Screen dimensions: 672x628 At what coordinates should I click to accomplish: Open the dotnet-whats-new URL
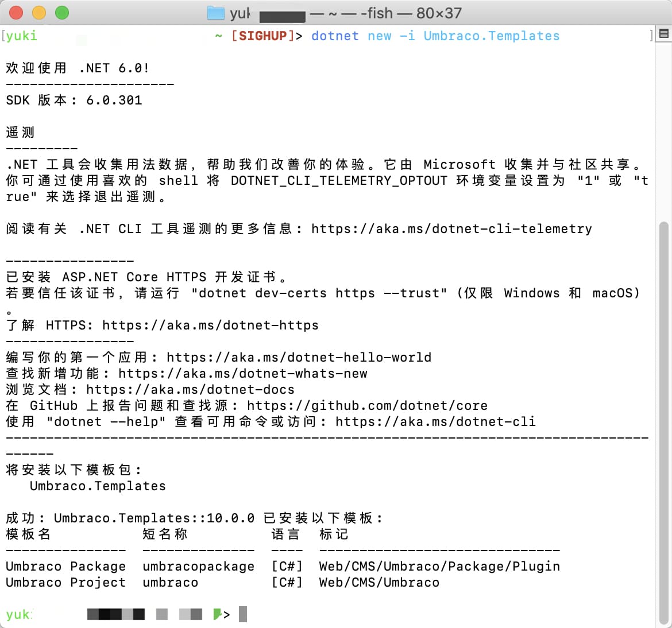tap(243, 374)
